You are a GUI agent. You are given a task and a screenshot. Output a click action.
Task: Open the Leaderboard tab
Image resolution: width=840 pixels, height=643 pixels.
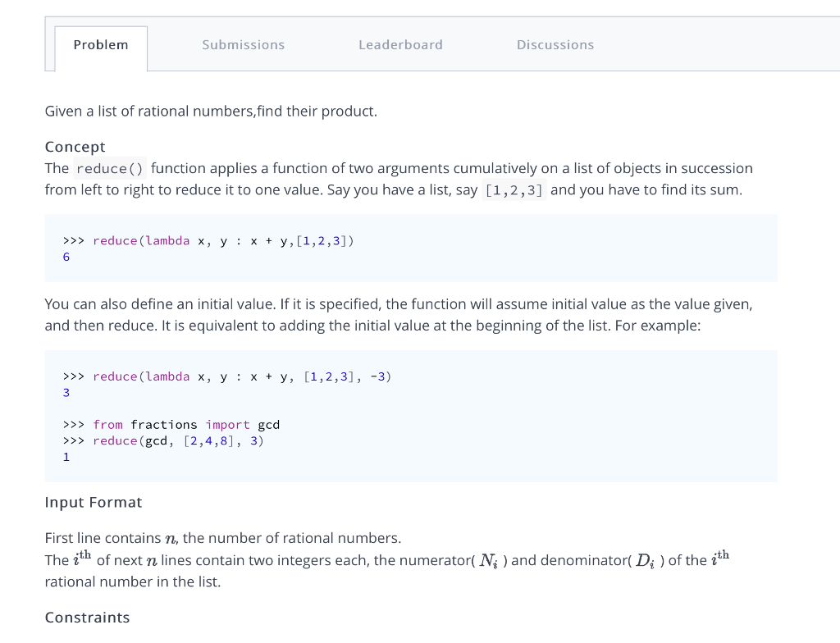400,44
